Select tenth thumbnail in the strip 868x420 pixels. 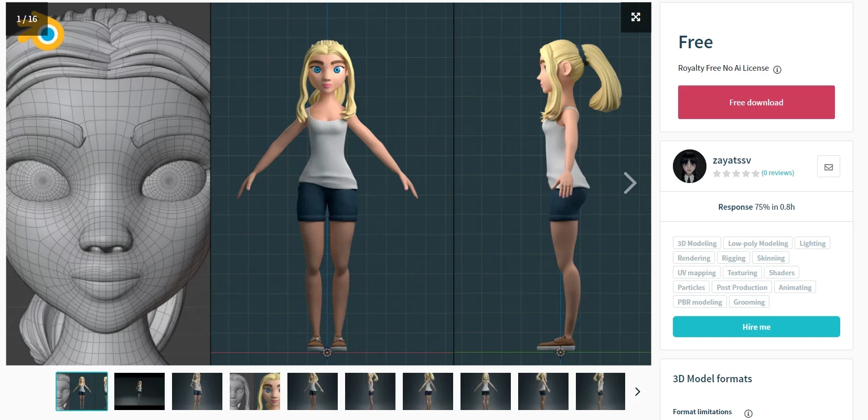[x=601, y=391]
